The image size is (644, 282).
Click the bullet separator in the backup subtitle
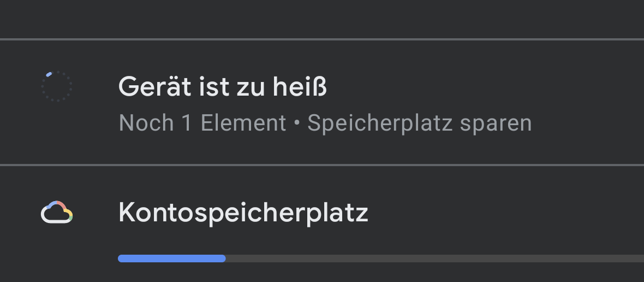296,124
